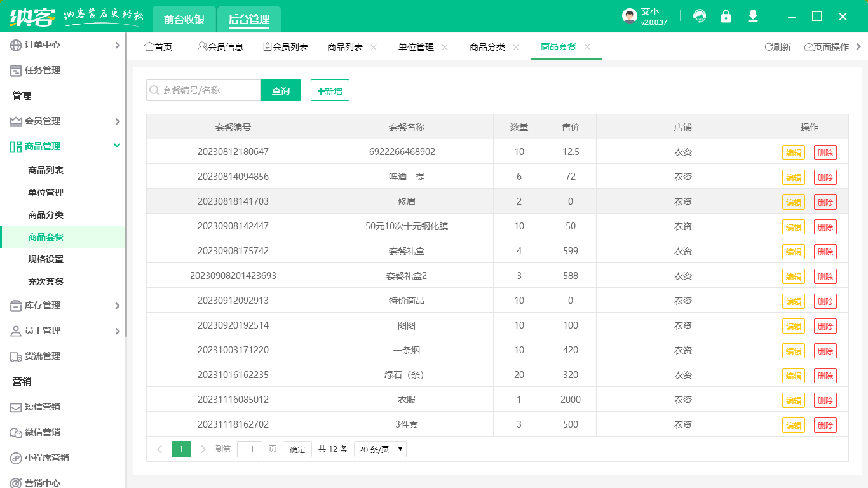Open 短信营销 in the sidebar
Screen dimensions: 868x488
[x=43, y=407]
